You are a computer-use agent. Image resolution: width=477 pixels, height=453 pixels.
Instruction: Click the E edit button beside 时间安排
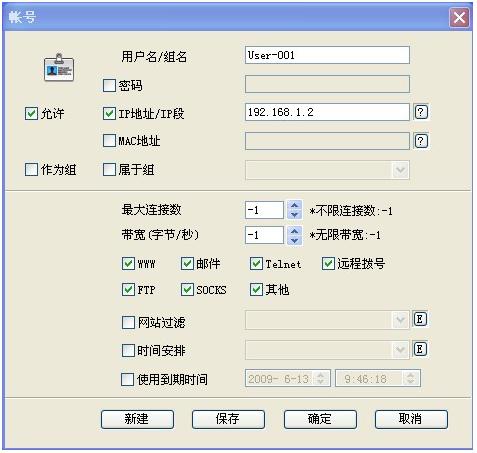pos(420,349)
